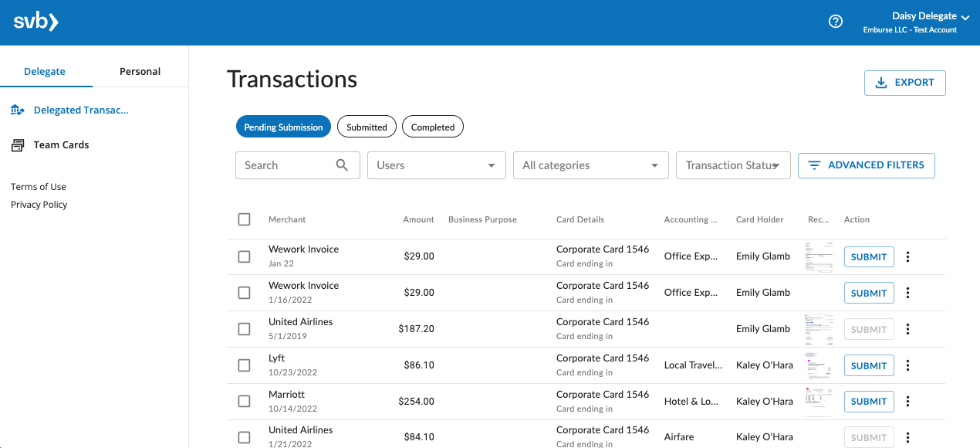Click the $254.00 amount
980x448 pixels.
(x=417, y=402)
